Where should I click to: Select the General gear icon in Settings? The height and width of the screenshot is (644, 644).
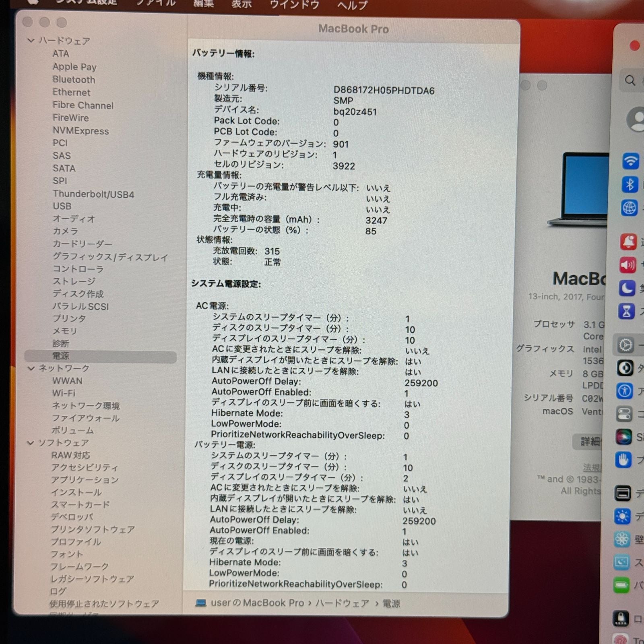click(626, 345)
